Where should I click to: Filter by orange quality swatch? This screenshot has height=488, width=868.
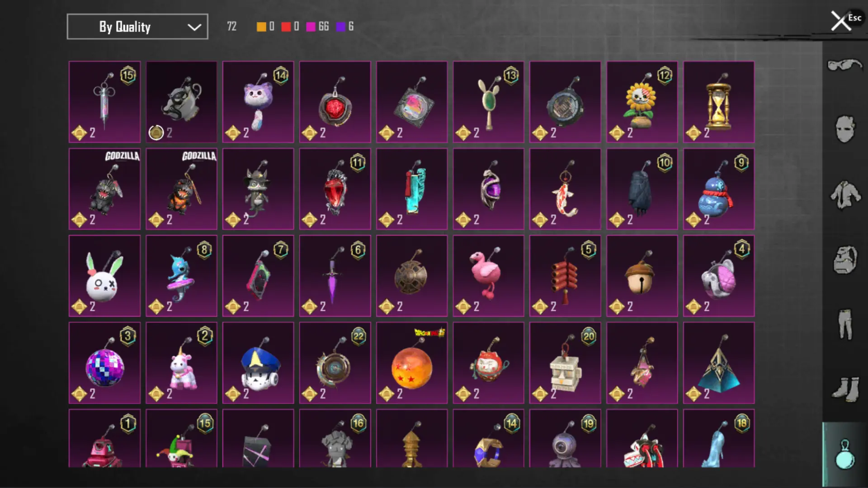coord(261,27)
